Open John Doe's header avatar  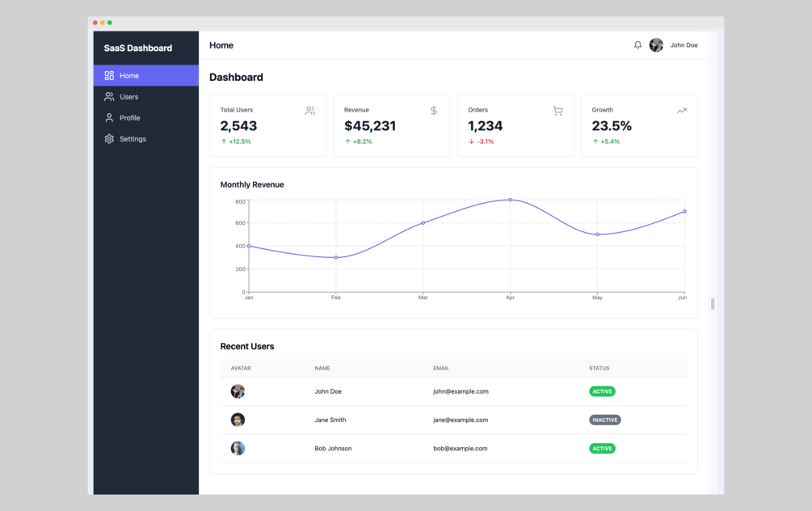point(656,45)
